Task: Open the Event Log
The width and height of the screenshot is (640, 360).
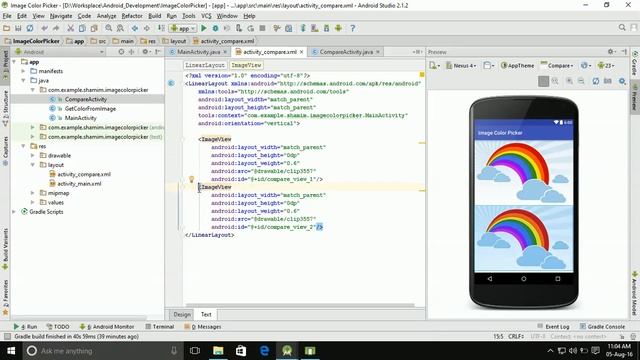Action: click(553, 327)
